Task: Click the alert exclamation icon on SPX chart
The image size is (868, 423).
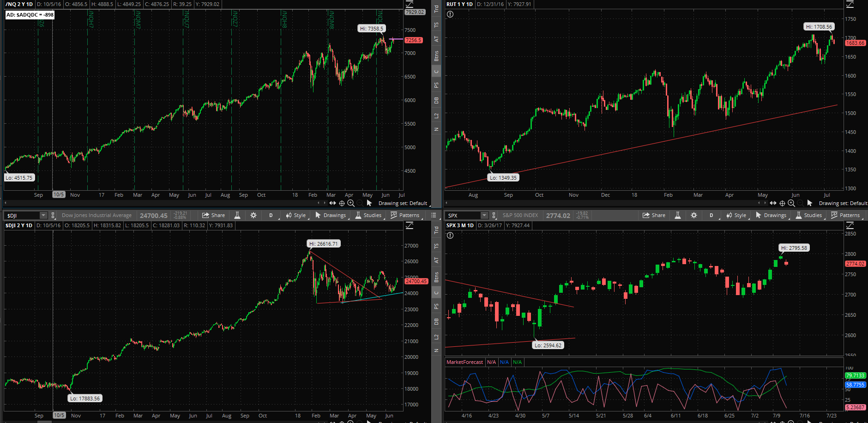Action: (450, 236)
